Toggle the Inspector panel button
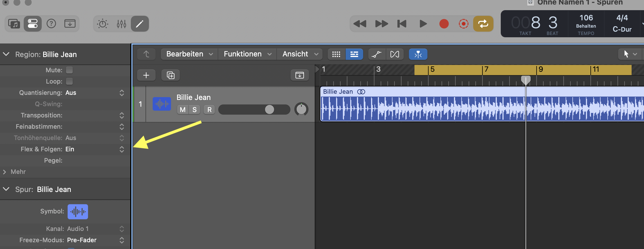Viewport: 644px width, 249px height. coord(33,24)
